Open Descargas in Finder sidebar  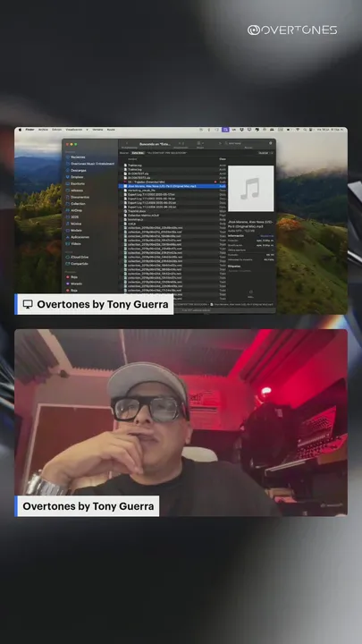click(x=76, y=171)
